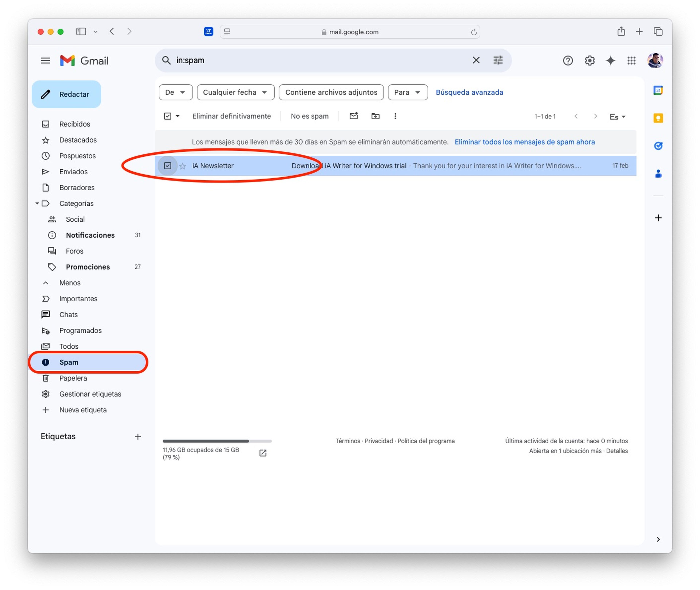Open select-all dropdown arrow

pyautogui.click(x=178, y=116)
